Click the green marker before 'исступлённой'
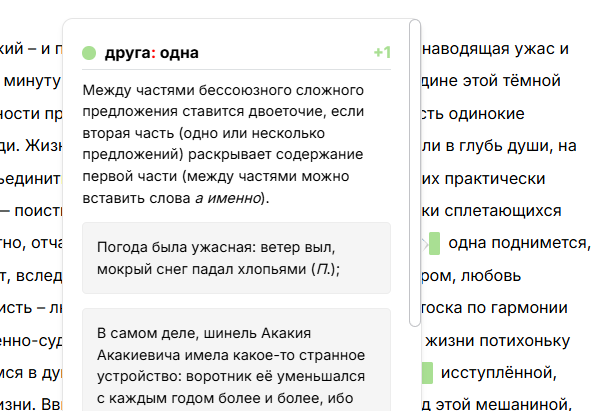 427,373
